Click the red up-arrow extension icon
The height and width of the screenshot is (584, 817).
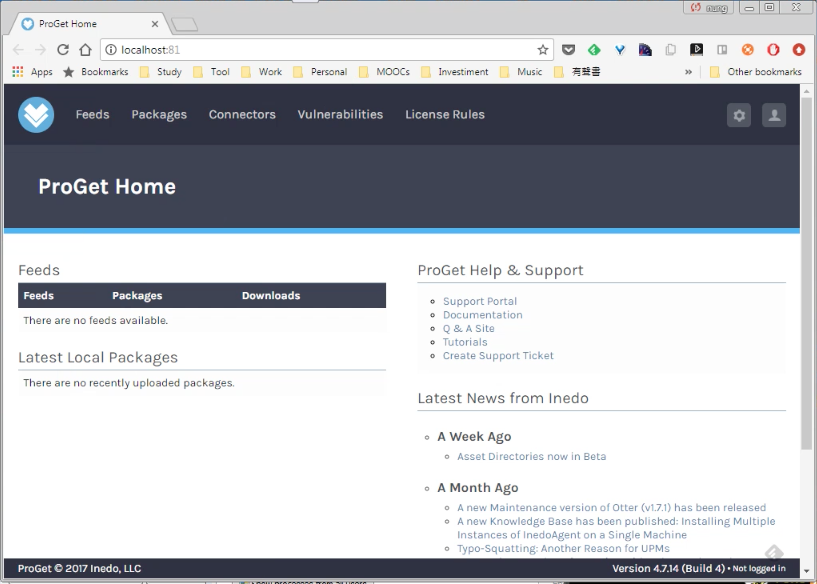799,50
